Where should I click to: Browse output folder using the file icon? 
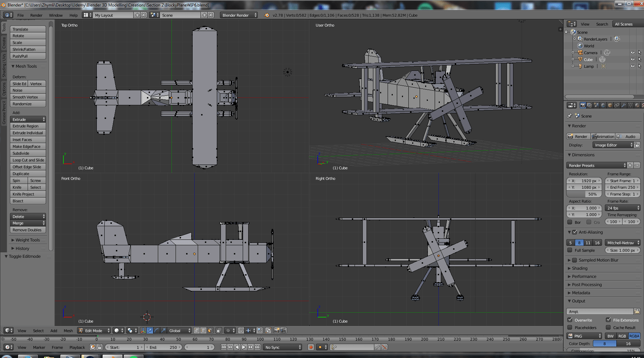point(637,311)
